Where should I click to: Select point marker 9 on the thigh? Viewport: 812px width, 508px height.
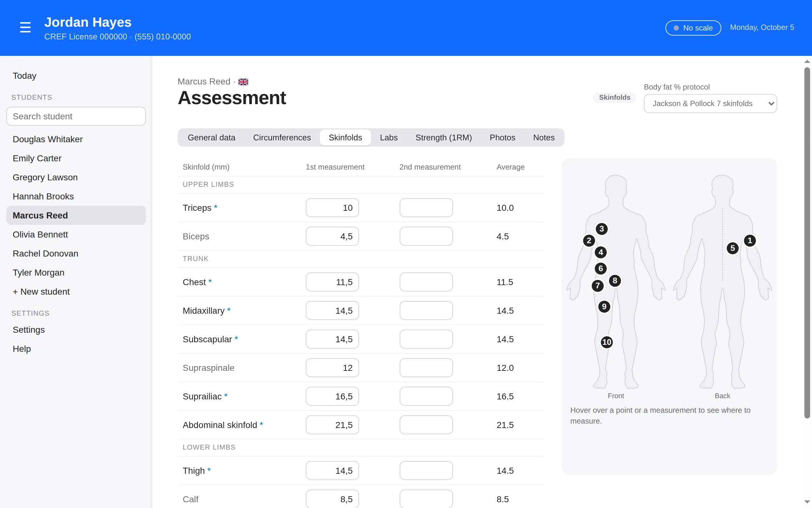[604, 306]
